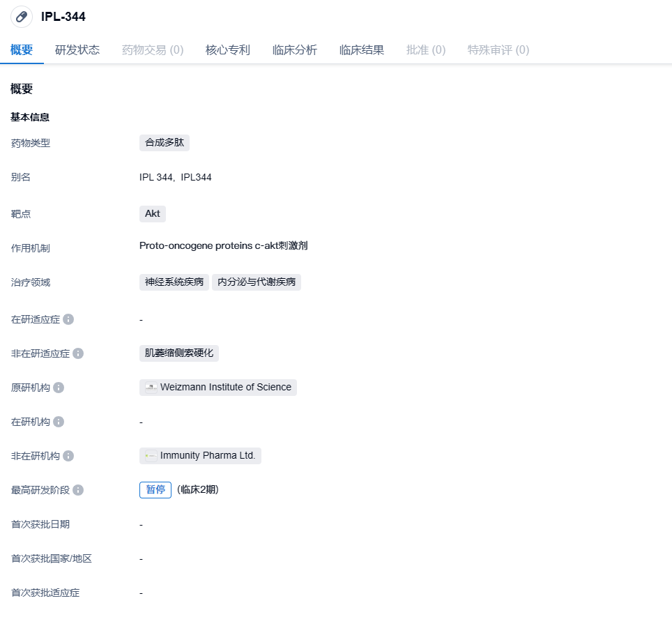Go to the 临床分析 tab
The width and height of the screenshot is (672, 619).
coord(295,50)
